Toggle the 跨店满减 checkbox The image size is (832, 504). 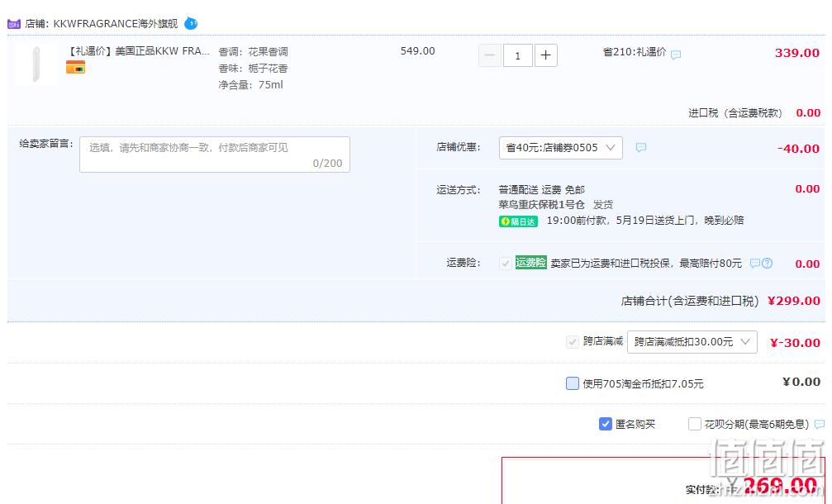[572, 342]
